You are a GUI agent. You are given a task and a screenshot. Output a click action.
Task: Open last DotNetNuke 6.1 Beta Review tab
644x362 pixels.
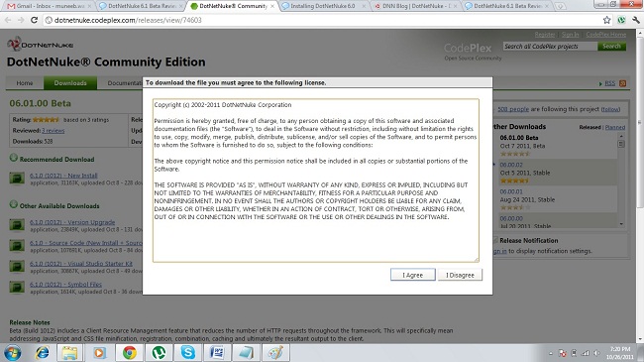pos(507,6)
